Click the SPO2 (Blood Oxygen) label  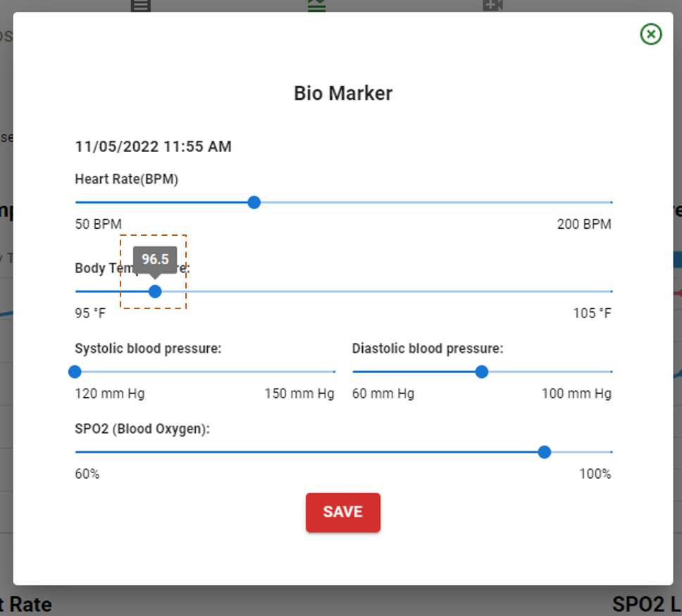[142, 429]
